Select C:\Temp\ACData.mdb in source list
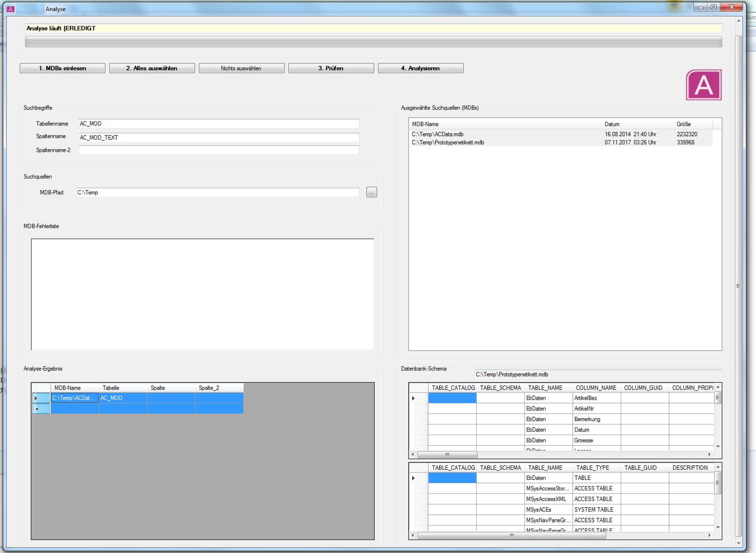Image resolution: width=756 pixels, height=553 pixels. tap(438, 134)
